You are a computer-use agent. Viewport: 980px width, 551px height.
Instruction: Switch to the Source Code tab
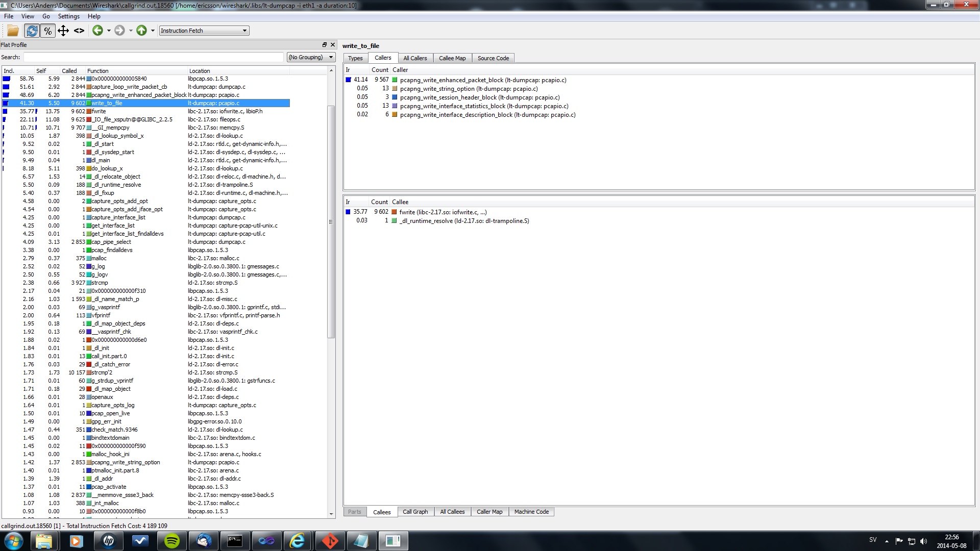click(493, 58)
